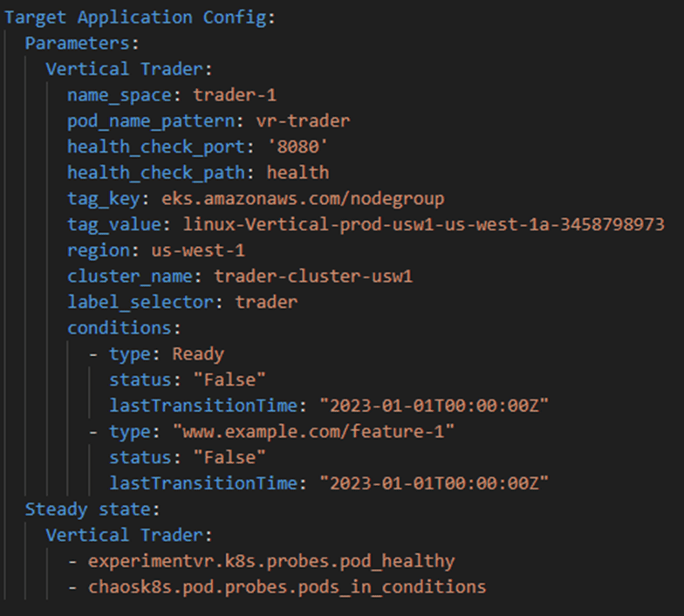Click the 'Parameters' key line
Screen dimensions: 684x616
[78, 44]
